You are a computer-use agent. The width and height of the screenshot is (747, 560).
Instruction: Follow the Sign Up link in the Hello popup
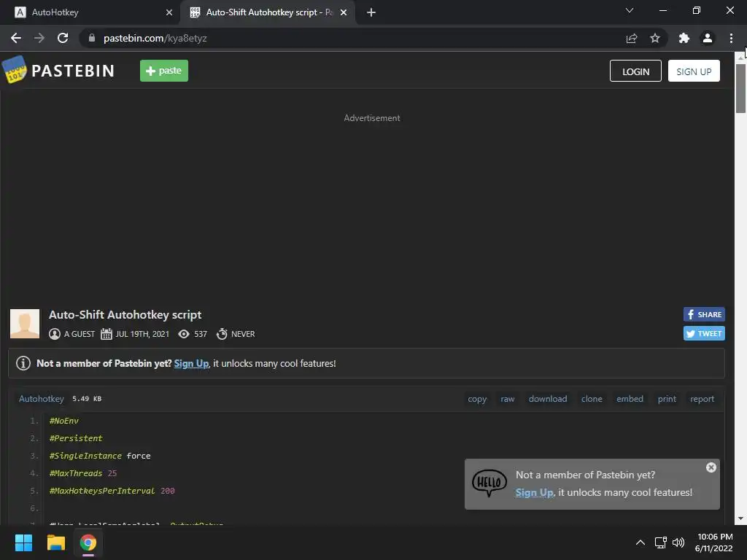535,492
